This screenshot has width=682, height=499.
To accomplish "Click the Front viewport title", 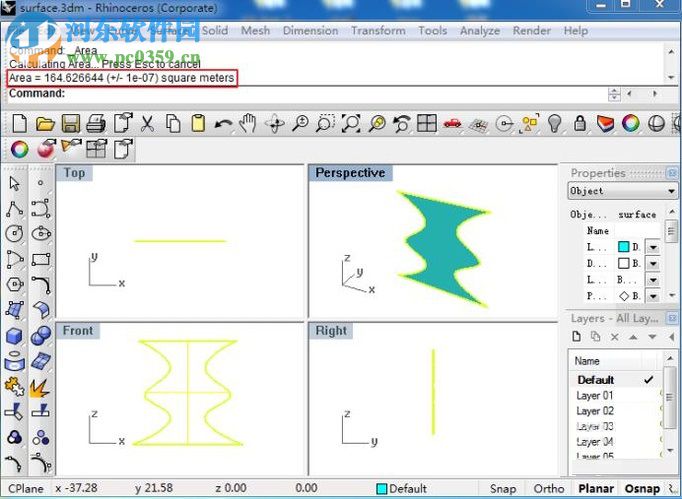I will [x=78, y=331].
